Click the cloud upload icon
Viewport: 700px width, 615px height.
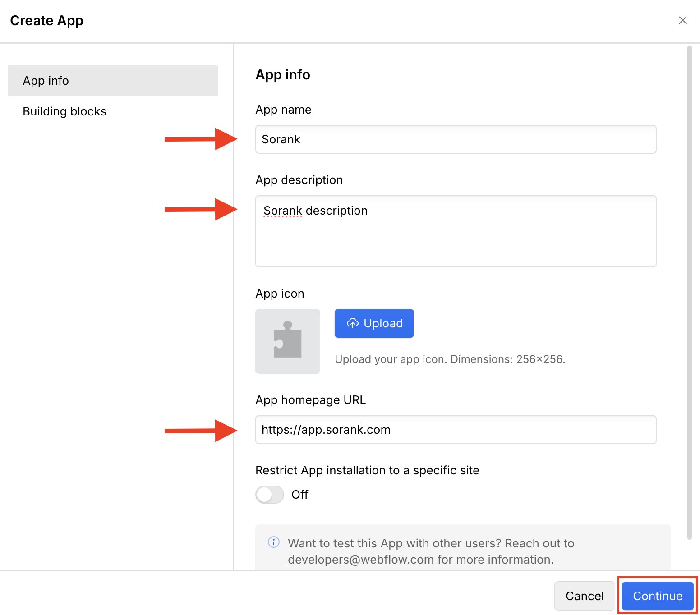click(353, 323)
